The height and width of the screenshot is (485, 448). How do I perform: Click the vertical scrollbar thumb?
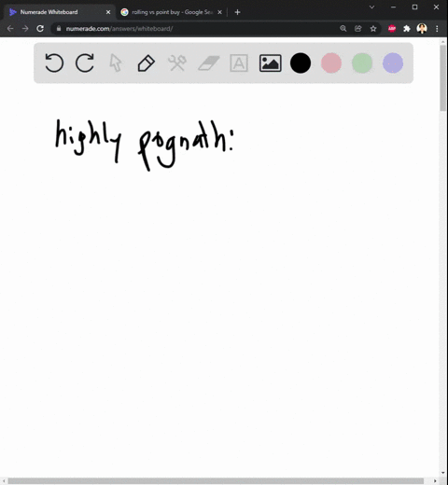pos(443,77)
